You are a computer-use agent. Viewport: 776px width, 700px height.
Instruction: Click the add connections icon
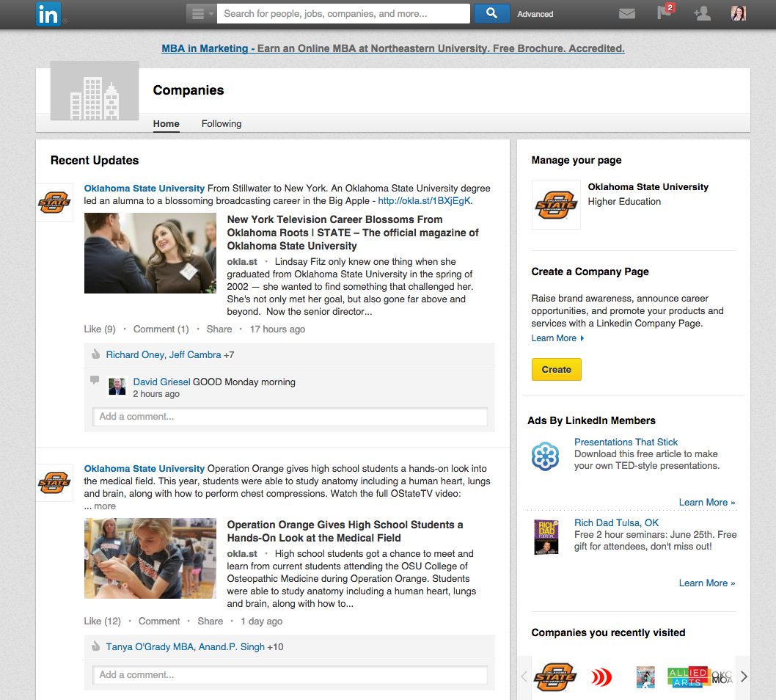[702, 14]
